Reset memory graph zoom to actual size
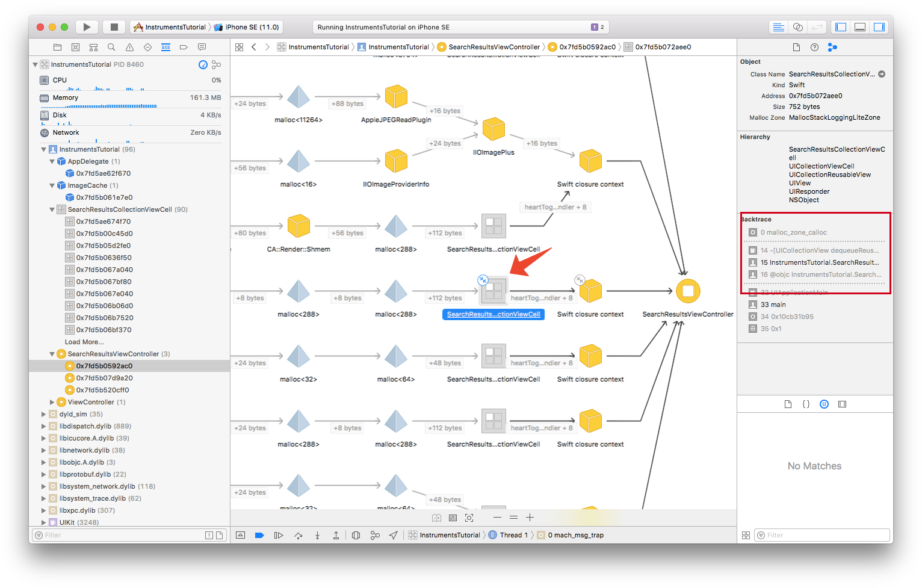922x588 pixels. (513, 518)
